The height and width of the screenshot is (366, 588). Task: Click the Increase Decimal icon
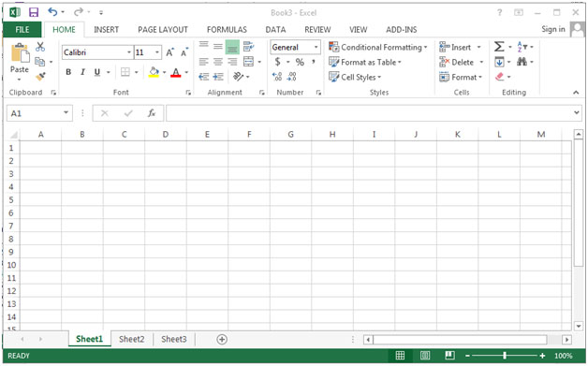tap(277, 77)
